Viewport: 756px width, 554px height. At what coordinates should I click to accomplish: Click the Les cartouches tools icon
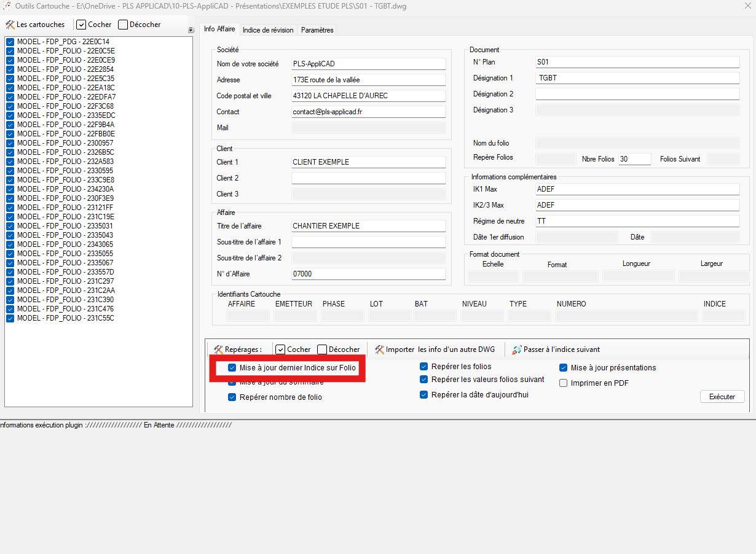tap(10, 25)
